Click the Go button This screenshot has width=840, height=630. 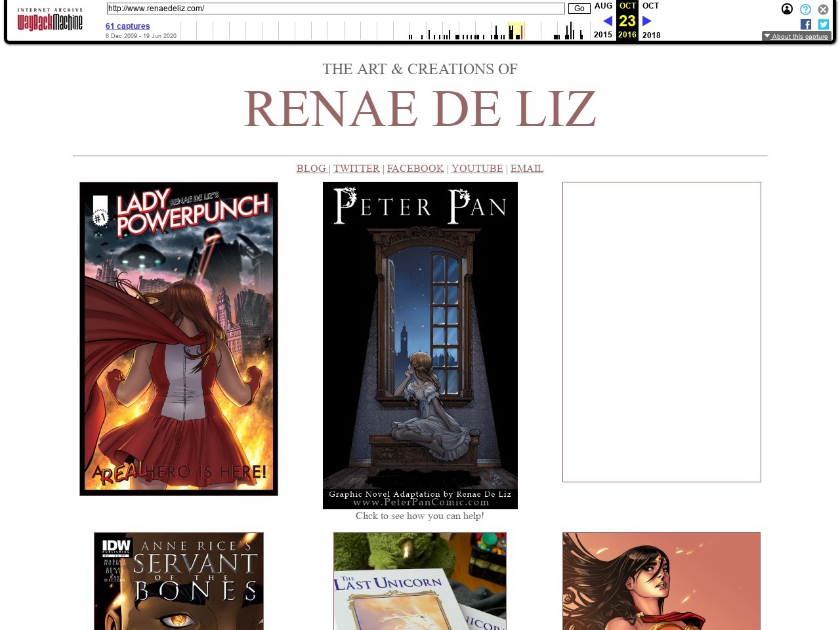click(x=579, y=9)
